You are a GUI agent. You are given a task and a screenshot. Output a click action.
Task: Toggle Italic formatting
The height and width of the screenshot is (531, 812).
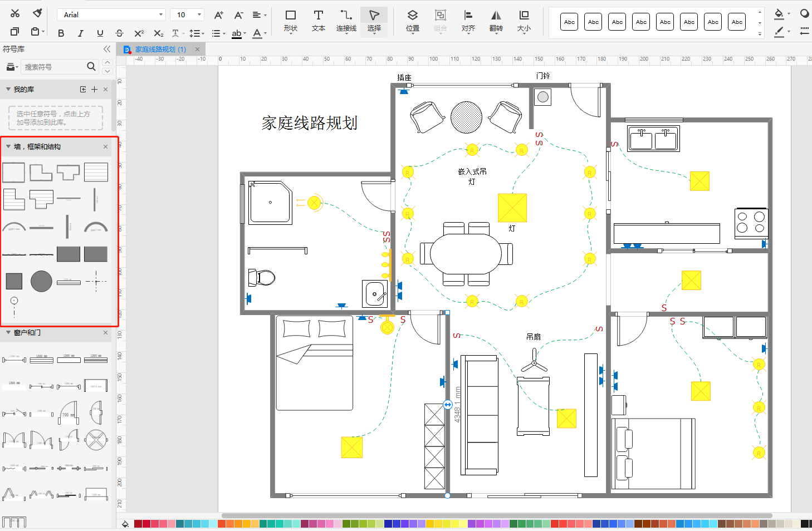[81, 33]
